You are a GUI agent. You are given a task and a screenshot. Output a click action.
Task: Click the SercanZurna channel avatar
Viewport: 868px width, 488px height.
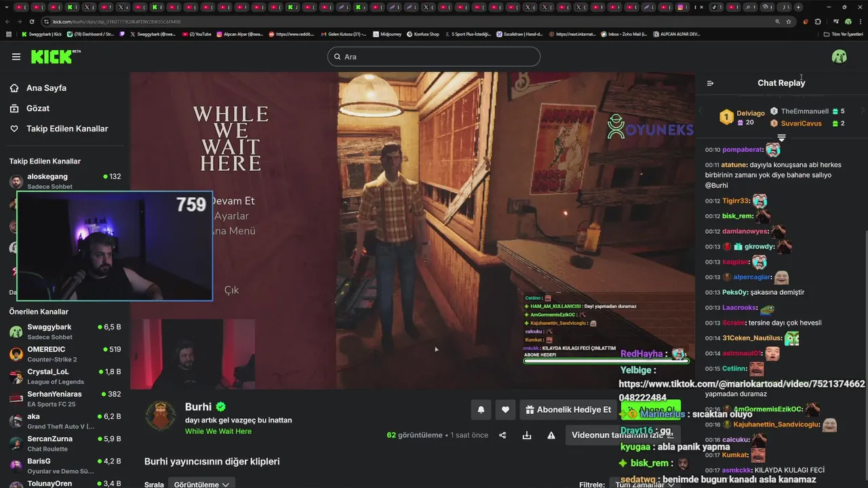point(16,443)
